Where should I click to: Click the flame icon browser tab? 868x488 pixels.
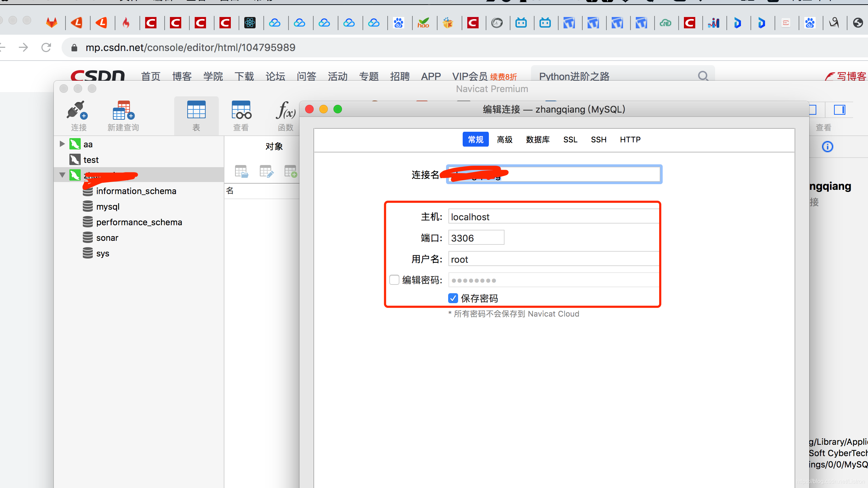[x=126, y=23]
